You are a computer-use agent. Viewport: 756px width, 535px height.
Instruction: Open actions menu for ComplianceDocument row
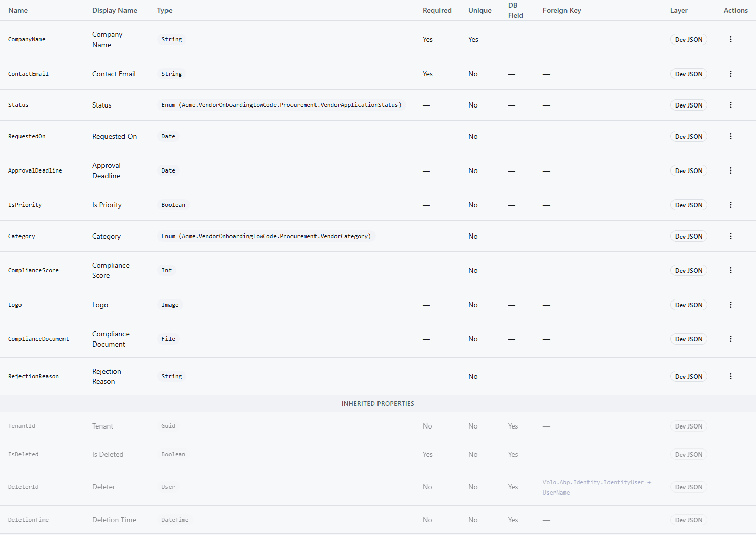731,339
